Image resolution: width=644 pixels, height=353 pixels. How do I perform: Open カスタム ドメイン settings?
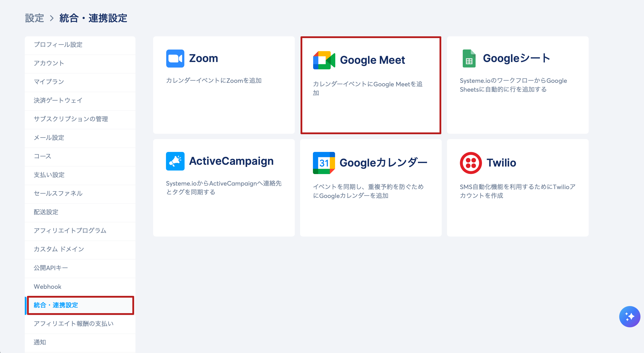pos(59,249)
